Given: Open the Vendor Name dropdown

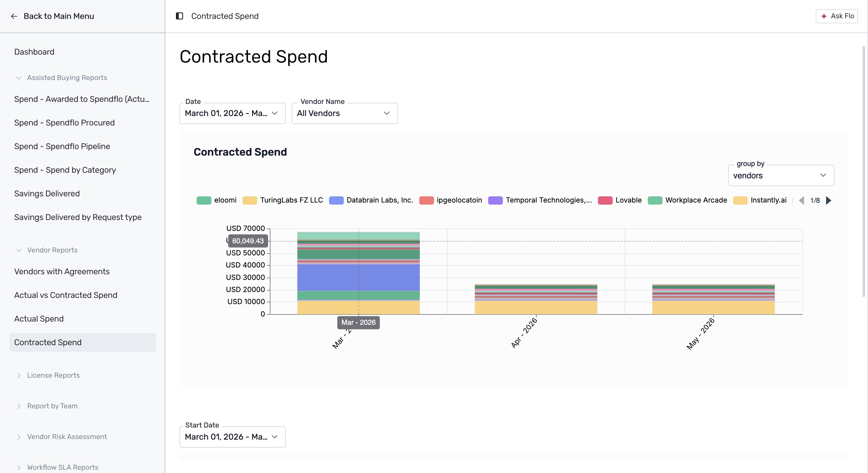Looking at the screenshot, I should (x=345, y=113).
